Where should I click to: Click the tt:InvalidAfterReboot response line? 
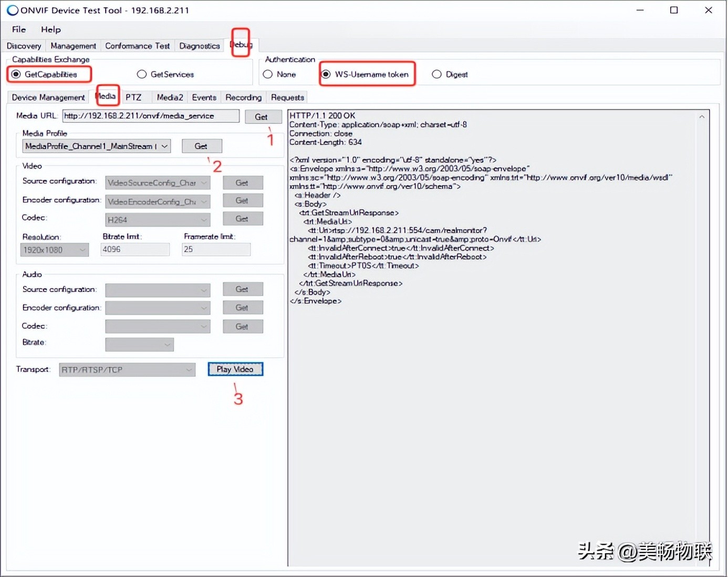[x=398, y=257]
